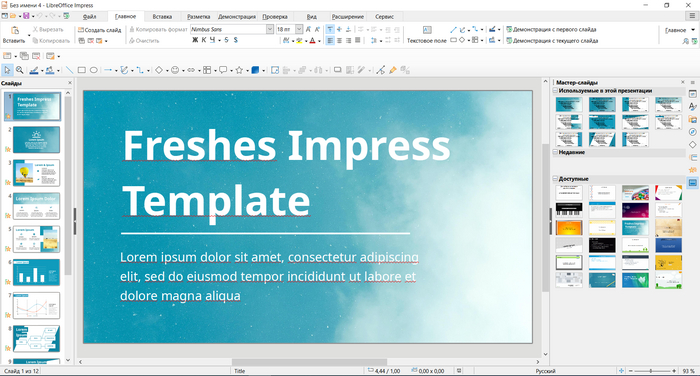Toggle underline Ч formatting
This screenshot has width=700, height=376.
(x=212, y=40)
